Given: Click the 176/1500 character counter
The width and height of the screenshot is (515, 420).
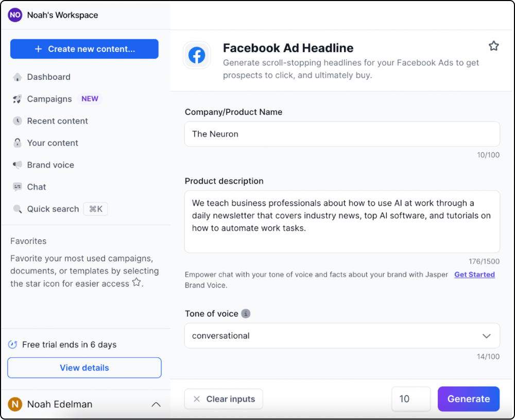Looking at the screenshot, I should [x=484, y=261].
